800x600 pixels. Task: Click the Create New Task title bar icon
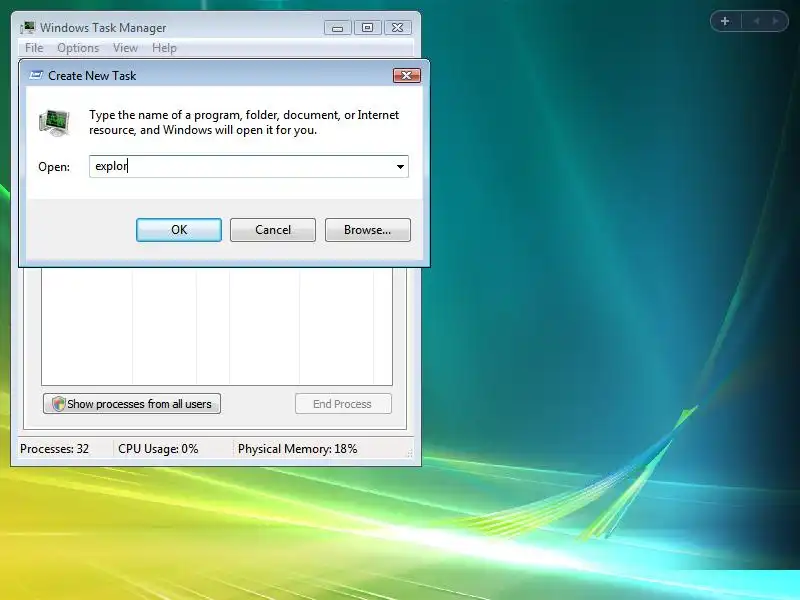click(36, 76)
